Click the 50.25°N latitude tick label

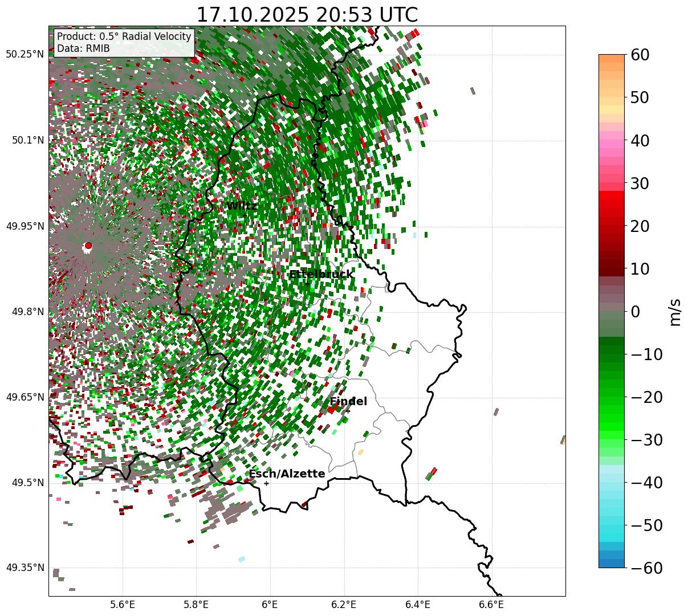[25, 55]
